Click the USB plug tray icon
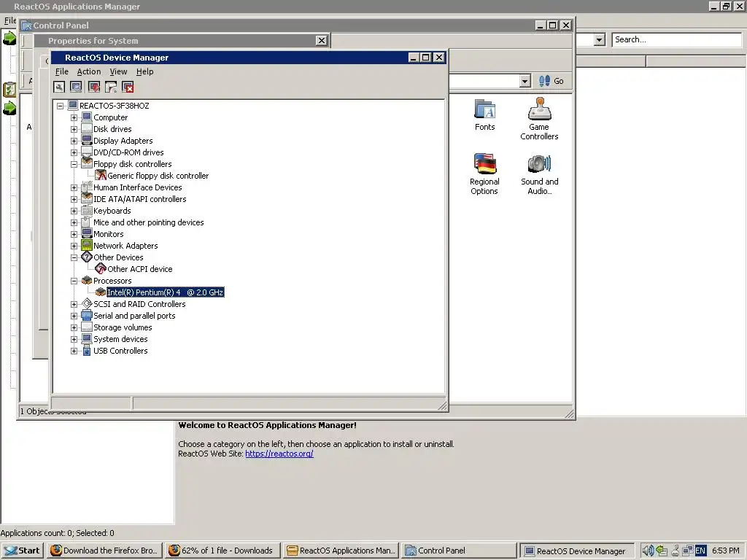The width and height of the screenshot is (747, 560). (675, 551)
